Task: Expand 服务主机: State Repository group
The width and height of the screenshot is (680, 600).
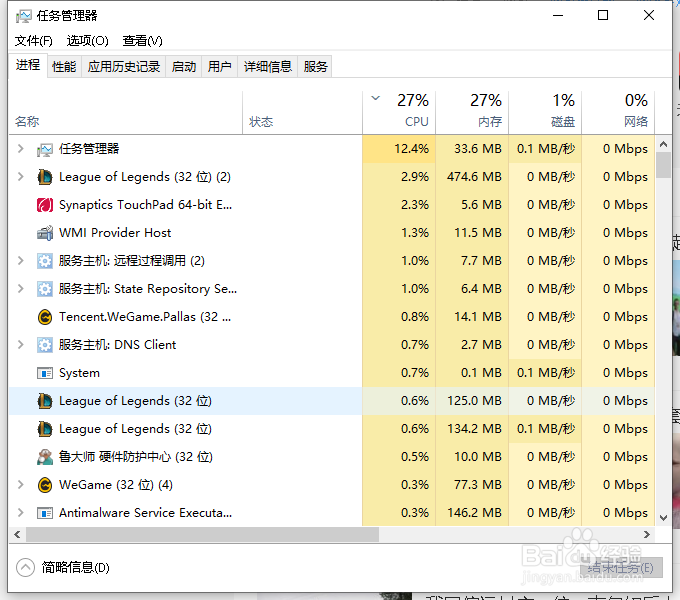Action: 20,288
